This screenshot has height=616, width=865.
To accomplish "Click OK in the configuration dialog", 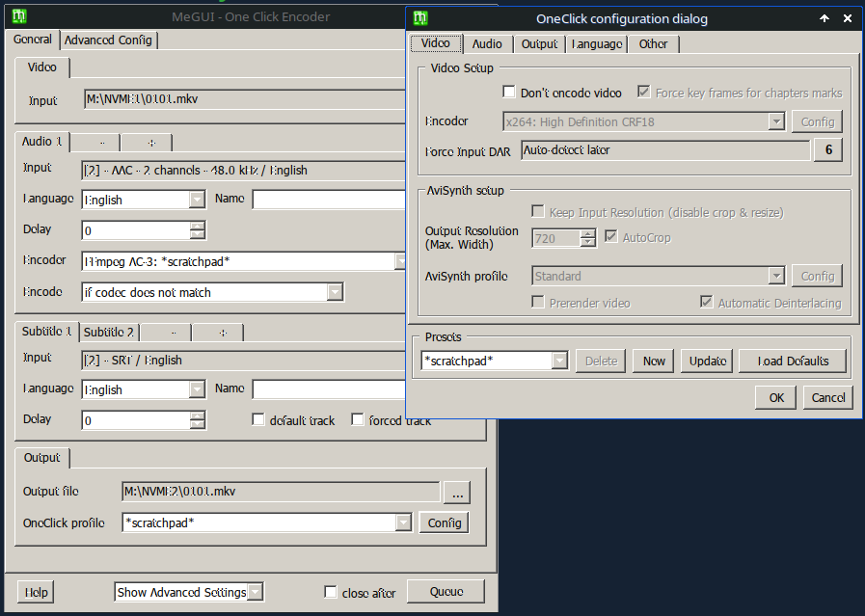I will tap(775, 397).
